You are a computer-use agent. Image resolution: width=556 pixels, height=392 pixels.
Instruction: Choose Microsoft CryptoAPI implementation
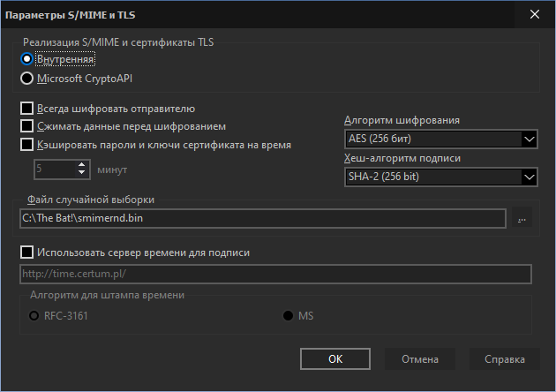pos(27,79)
